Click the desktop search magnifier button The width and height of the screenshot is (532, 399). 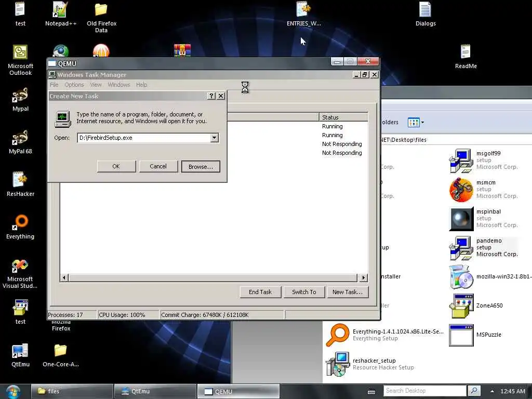click(x=474, y=391)
